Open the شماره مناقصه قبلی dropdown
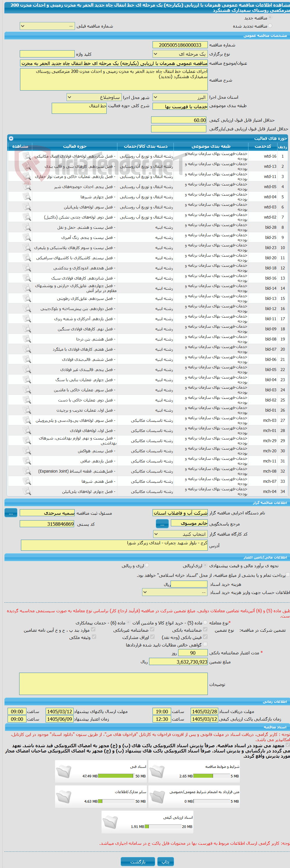 point(47,26)
